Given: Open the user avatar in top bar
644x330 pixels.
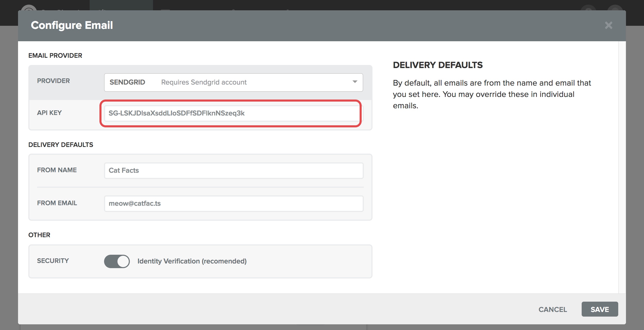Looking at the screenshot, I should tap(615, 7).
